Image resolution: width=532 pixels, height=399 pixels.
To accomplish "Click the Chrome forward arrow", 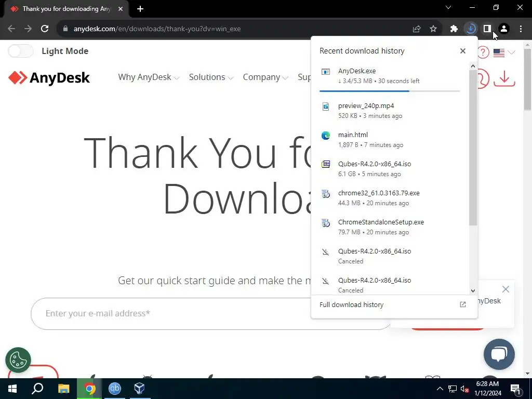I will click(28, 29).
